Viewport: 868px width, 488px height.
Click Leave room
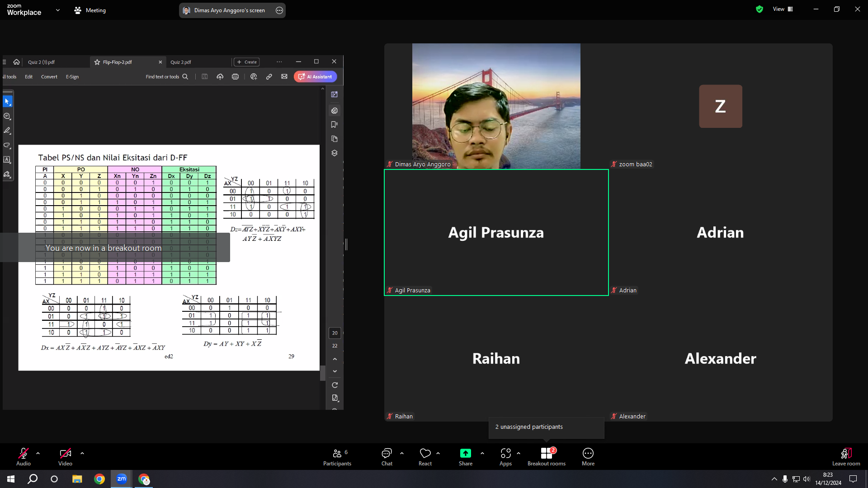tap(846, 457)
